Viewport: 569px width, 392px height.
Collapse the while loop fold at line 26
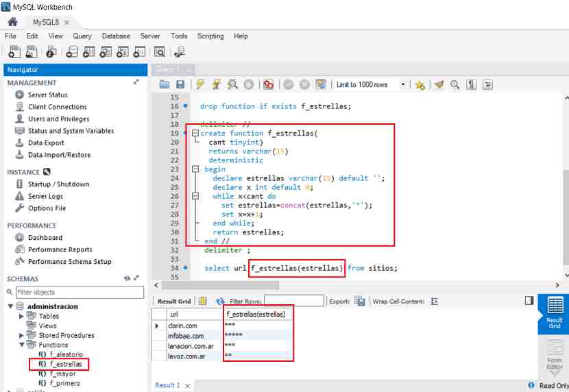[x=195, y=196]
